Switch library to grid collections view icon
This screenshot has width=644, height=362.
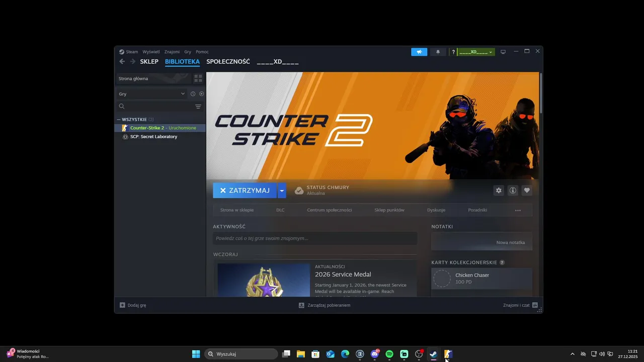click(x=198, y=78)
